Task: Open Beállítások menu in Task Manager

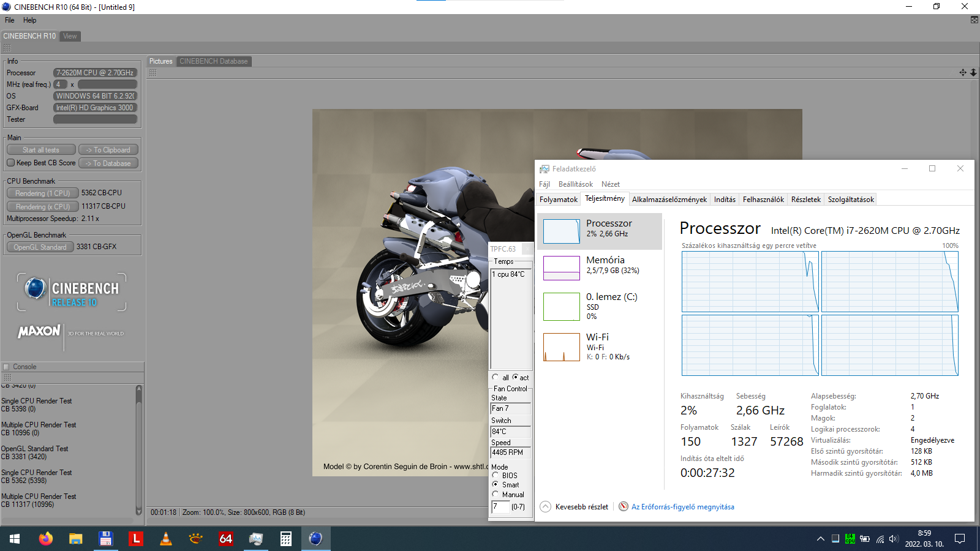Action: [575, 184]
